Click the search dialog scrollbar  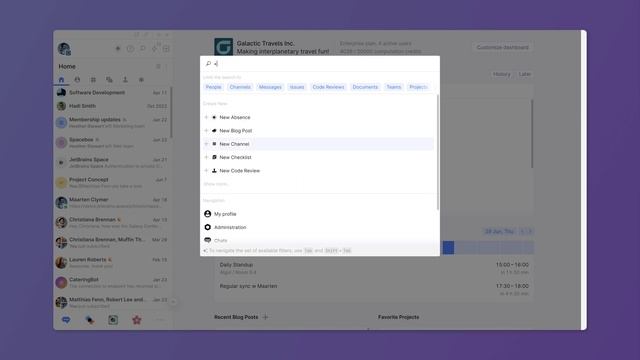[x=438, y=152]
